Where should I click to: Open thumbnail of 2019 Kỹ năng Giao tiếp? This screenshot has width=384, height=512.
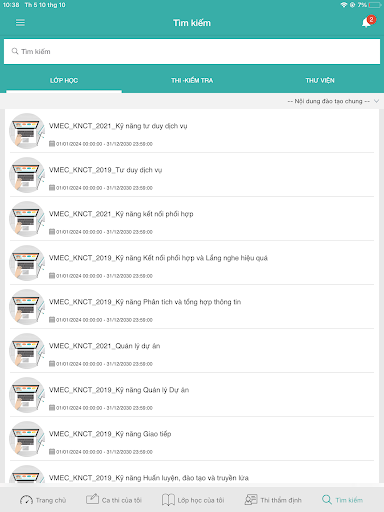pos(27,439)
